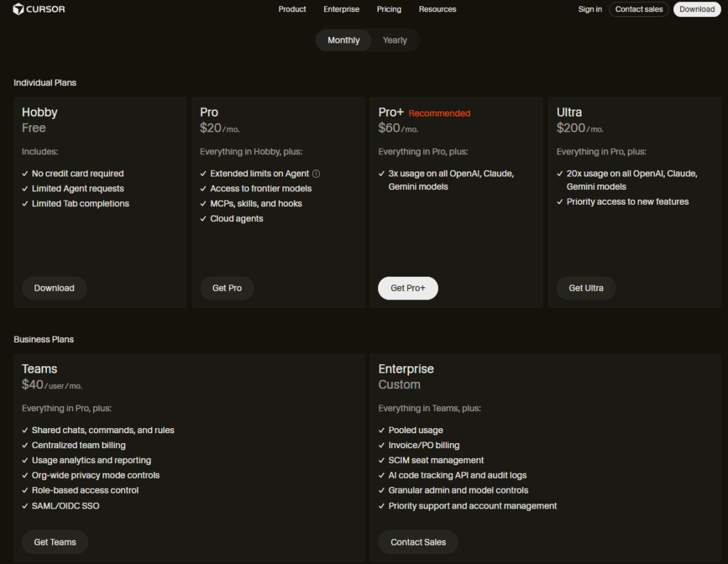Click the checkmark beside SAML/OIDC SSO
Image resolution: width=728 pixels, height=564 pixels.
point(25,506)
